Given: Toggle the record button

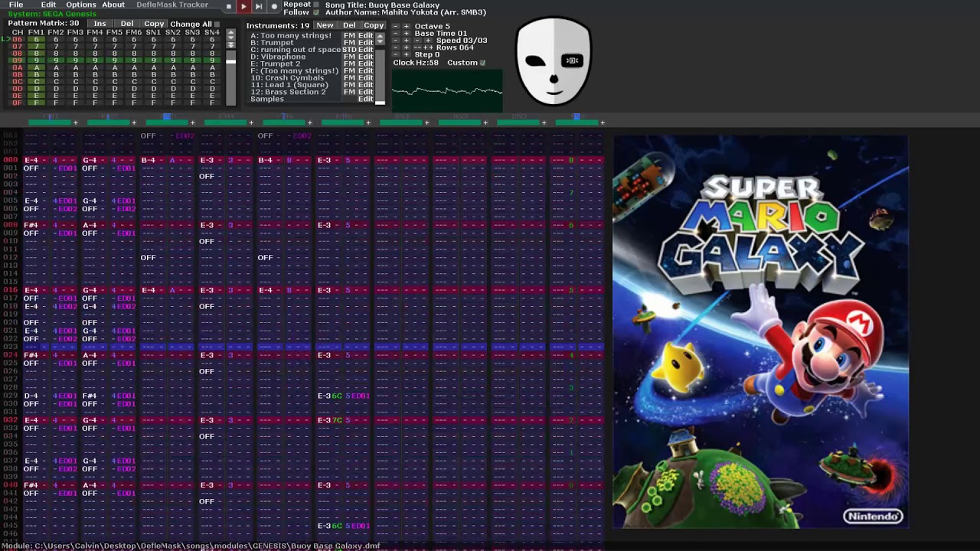Looking at the screenshot, I should (274, 6).
